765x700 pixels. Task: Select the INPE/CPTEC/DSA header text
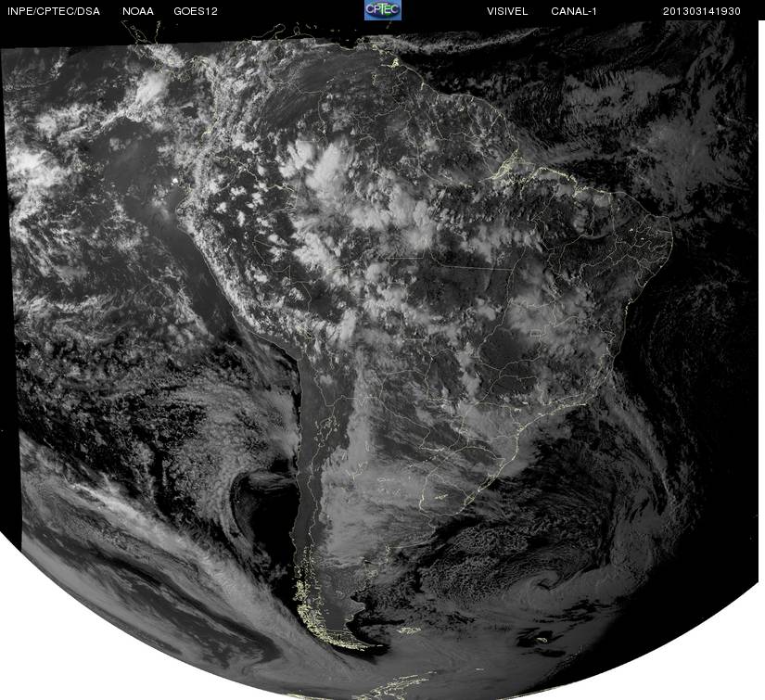pyautogui.click(x=54, y=11)
